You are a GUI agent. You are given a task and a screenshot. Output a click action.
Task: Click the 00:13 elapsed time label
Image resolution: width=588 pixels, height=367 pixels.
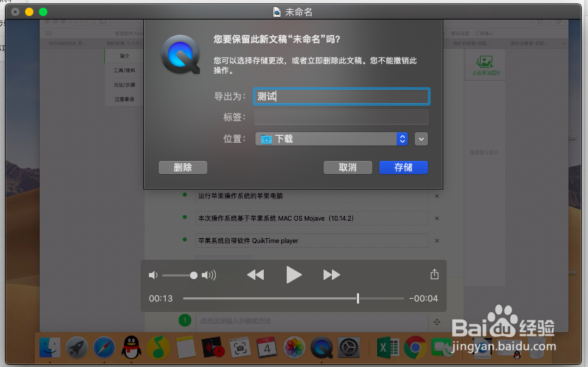pos(161,298)
